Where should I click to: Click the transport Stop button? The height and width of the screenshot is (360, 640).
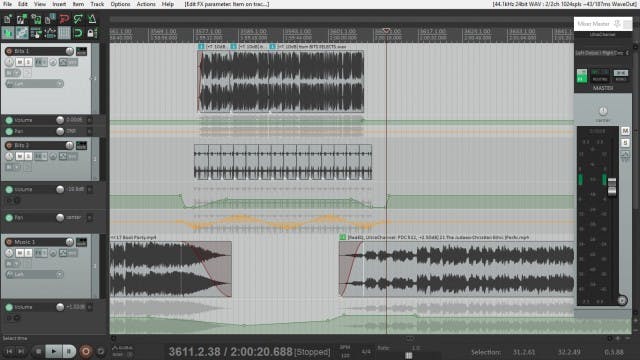(x=38, y=351)
